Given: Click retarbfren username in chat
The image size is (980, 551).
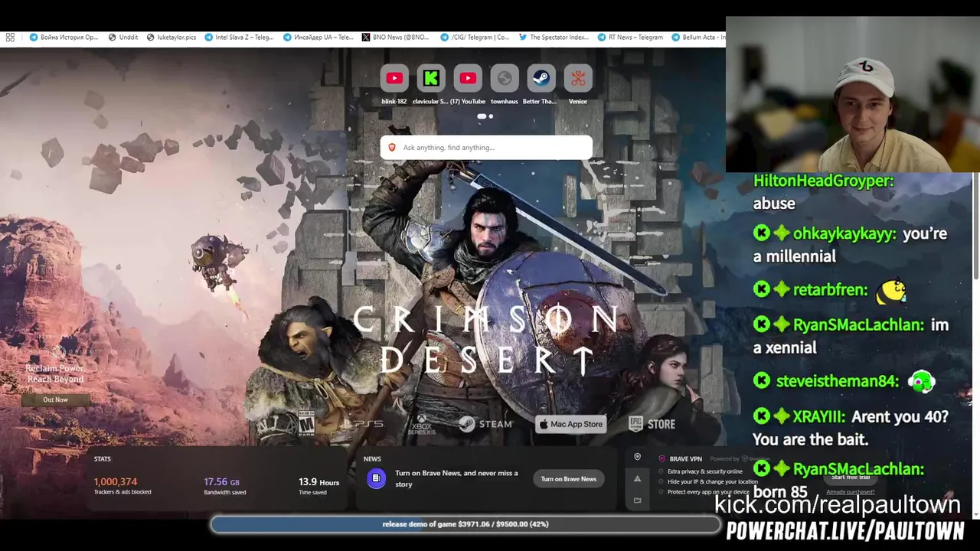Looking at the screenshot, I should coord(831,289).
